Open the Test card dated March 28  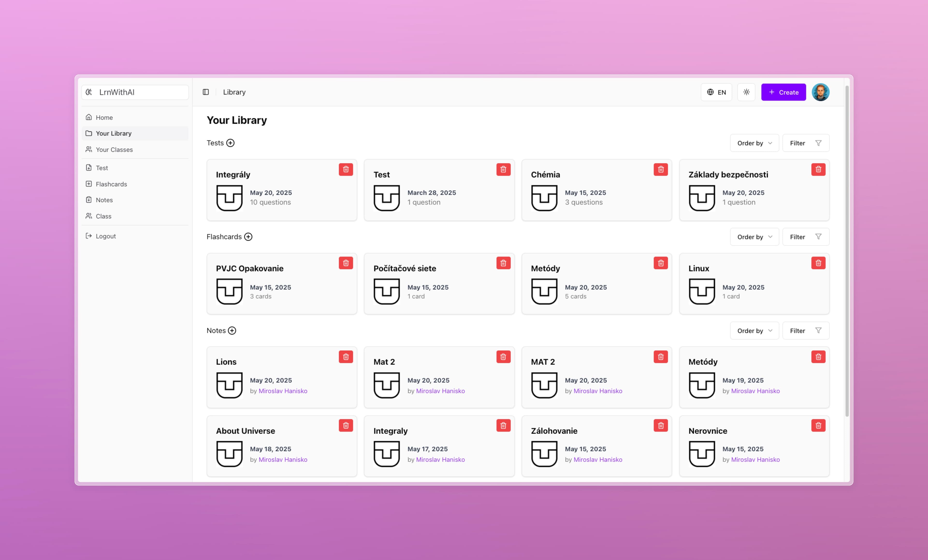pyautogui.click(x=439, y=190)
